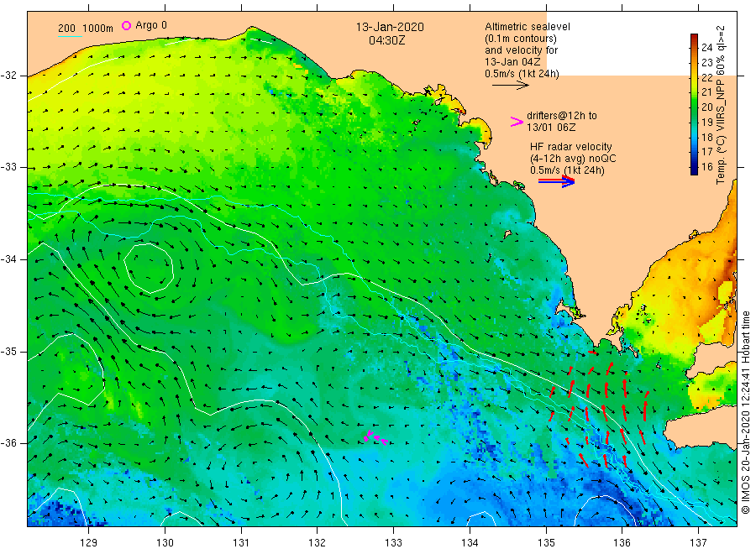Select the '13-Jan-2020' date label
Image resolution: width=756 pixels, height=554 pixels.
390,27
